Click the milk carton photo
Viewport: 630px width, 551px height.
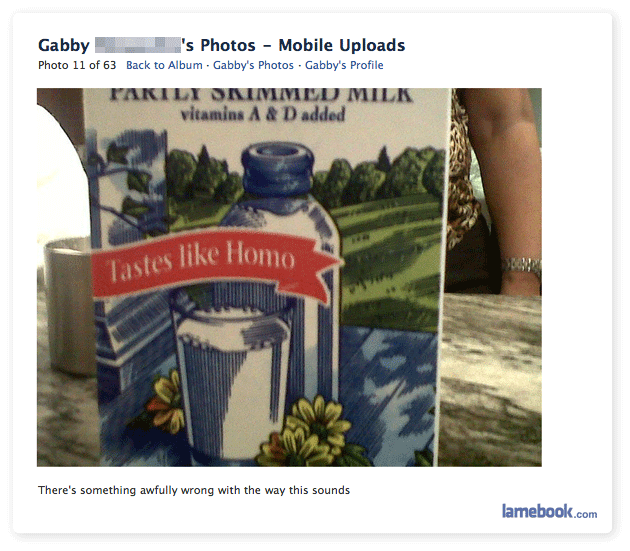click(289, 277)
